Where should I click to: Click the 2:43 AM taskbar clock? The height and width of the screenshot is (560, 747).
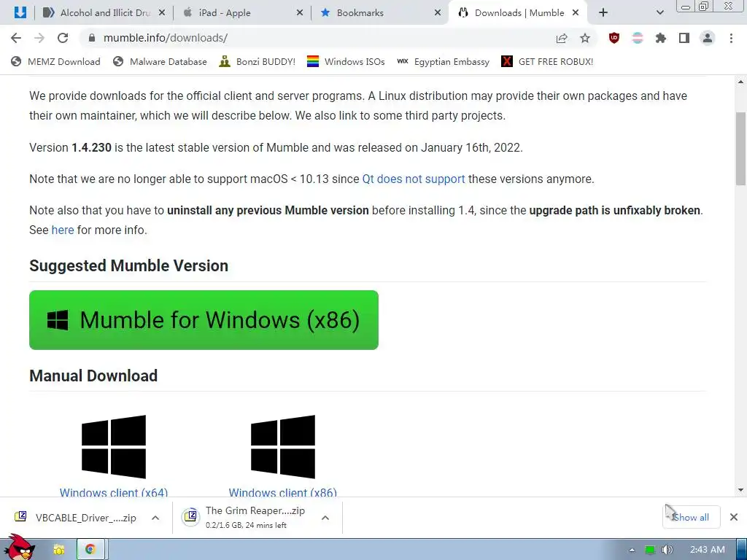tap(707, 550)
